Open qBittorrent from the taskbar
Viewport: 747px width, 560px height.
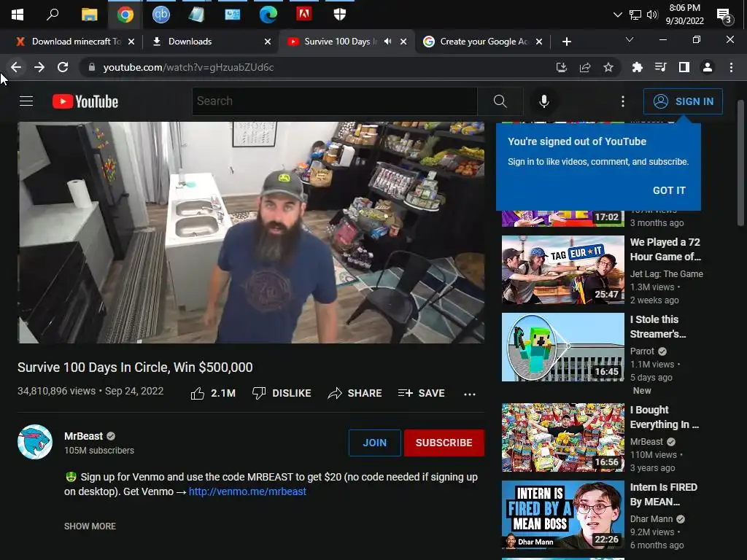click(160, 15)
